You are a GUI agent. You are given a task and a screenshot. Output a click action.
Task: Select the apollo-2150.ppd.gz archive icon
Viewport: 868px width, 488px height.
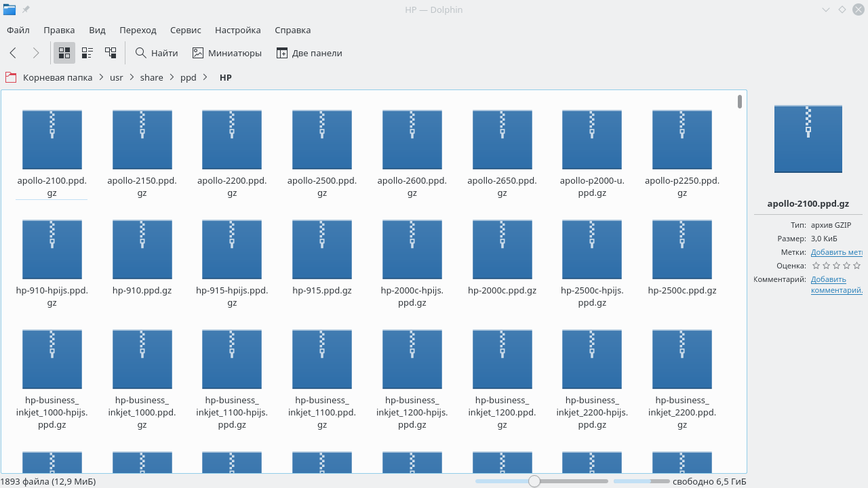142,139
